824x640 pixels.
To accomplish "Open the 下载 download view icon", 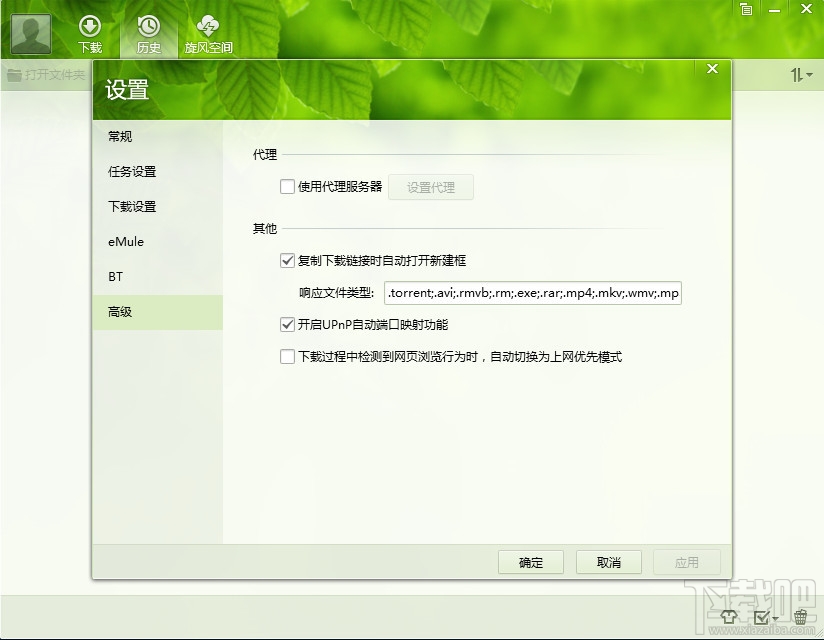I will click(x=90, y=28).
